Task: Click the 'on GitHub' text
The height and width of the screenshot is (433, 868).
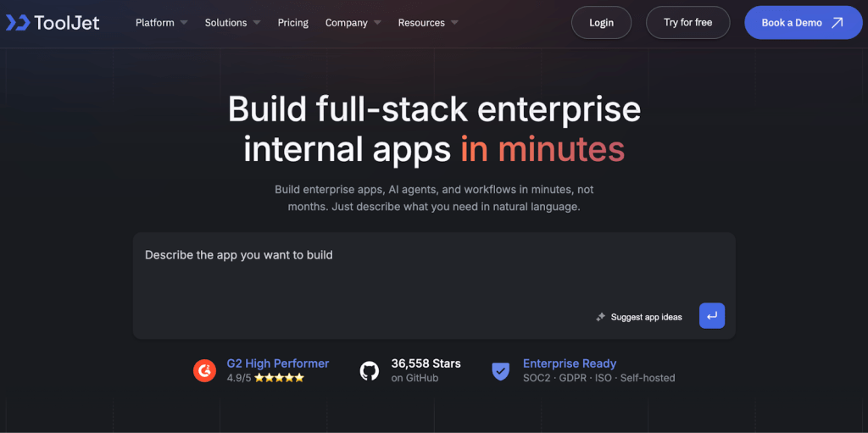Action: click(x=415, y=378)
